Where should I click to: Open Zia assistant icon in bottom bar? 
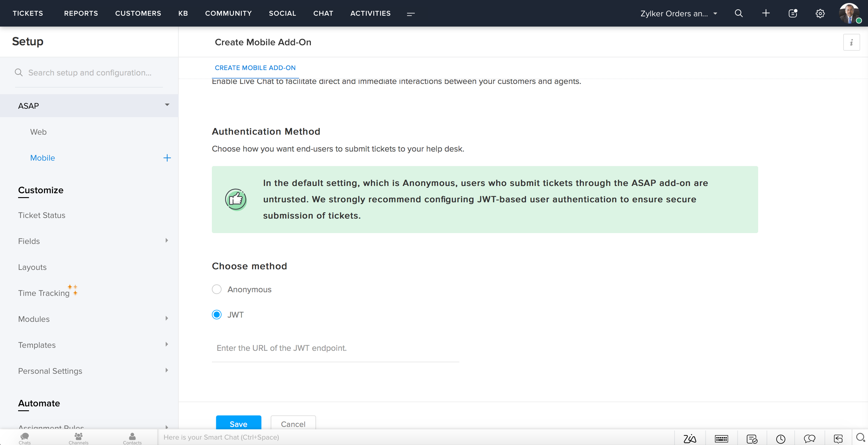point(690,438)
